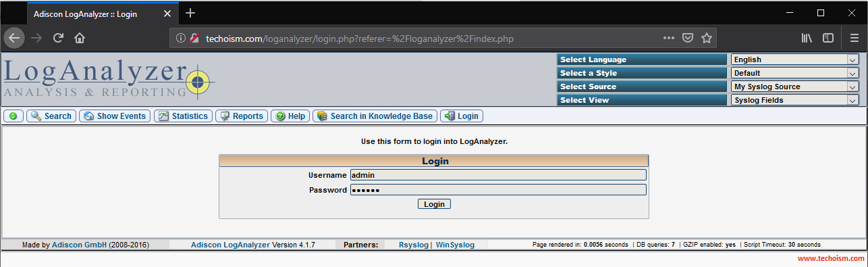Click the Login toolbar item
Viewport: 868px width, 267px height.
[x=462, y=116]
